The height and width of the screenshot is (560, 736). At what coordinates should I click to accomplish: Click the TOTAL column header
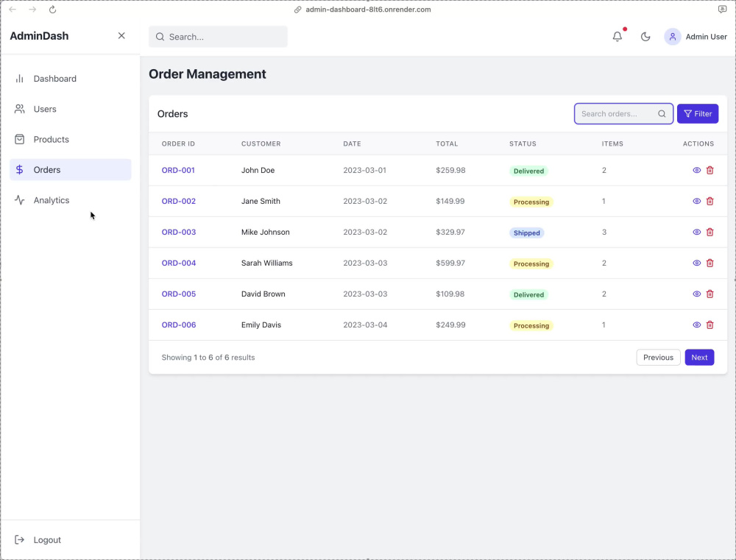(447, 143)
